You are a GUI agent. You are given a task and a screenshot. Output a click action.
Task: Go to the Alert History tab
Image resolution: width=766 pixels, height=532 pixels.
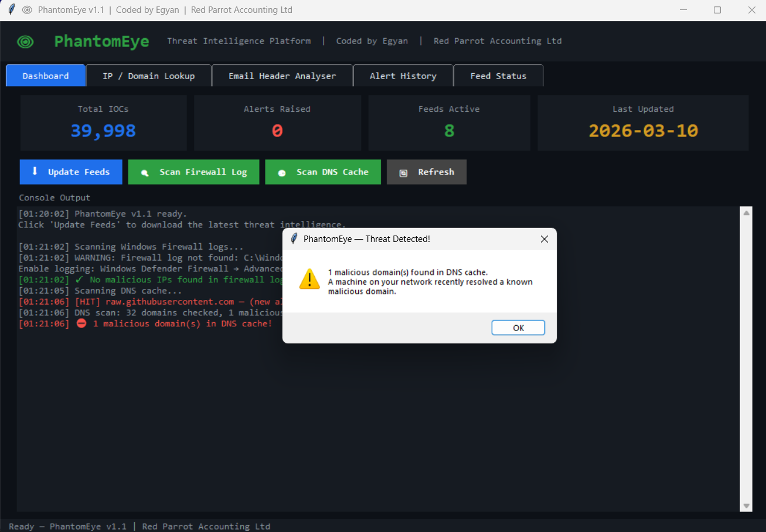pos(403,76)
